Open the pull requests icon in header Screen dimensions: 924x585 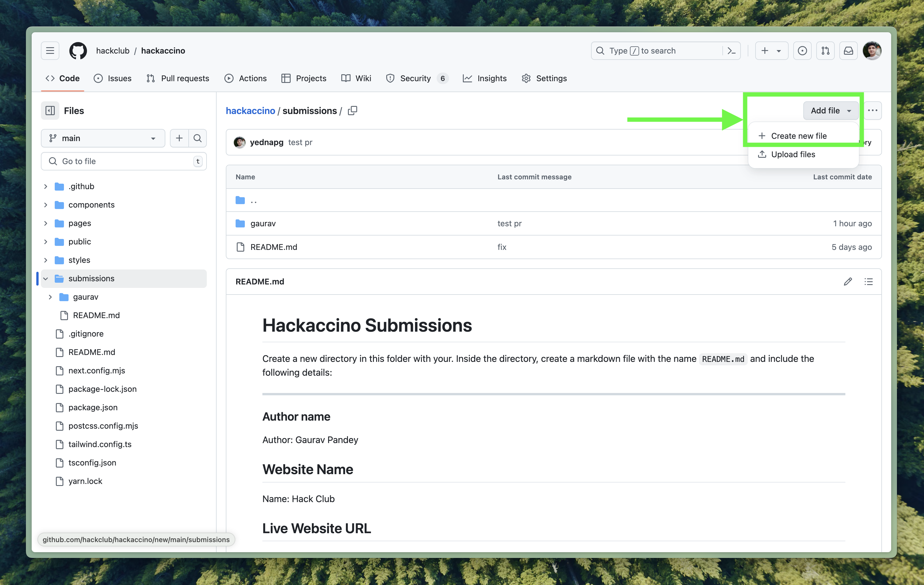(825, 51)
